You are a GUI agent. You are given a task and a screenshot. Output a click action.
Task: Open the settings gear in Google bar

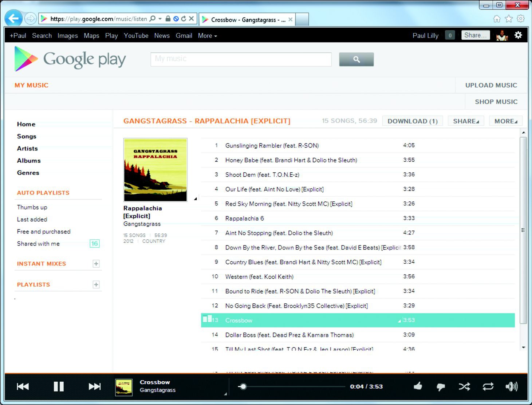(518, 35)
